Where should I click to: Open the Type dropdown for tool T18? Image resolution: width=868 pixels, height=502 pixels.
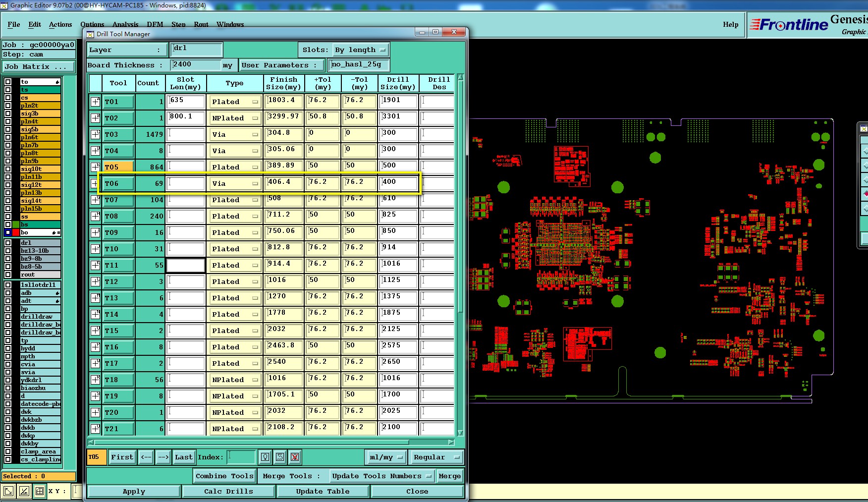pos(235,380)
